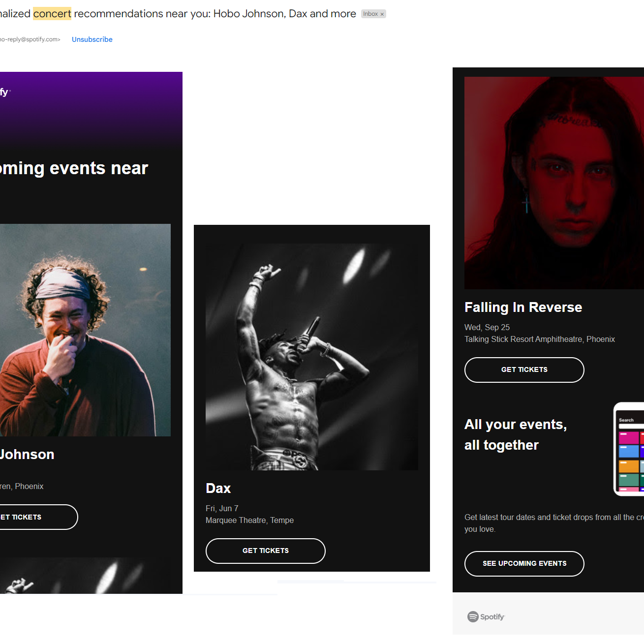Image resolution: width=644 pixels, height=644 pixels.
Task: Open the phone app mockup image
Action: pos(629,449)
